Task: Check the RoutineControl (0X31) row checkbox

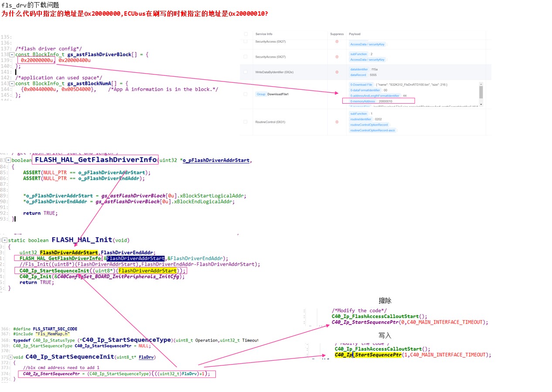Action: (245, 122)
